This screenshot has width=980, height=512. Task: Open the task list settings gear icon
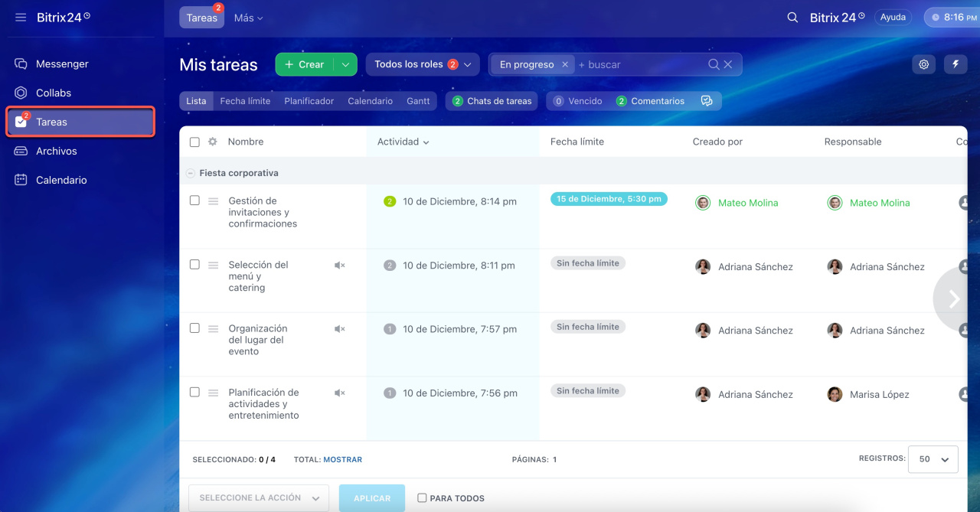(923, 65)
